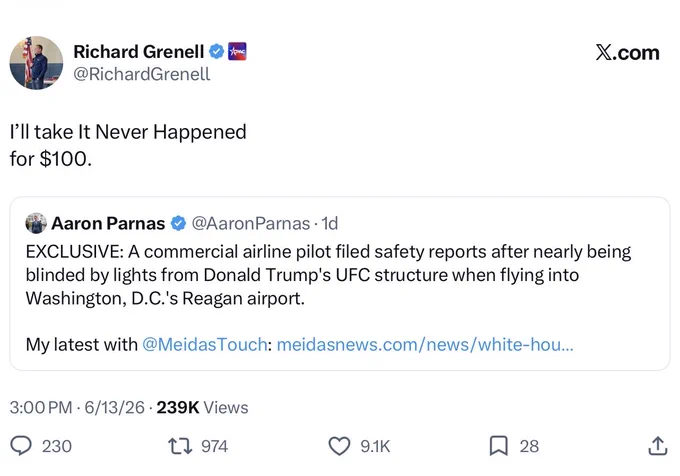Click the repost arrows icon
Image resolution: width=680 pixels, height=476 pixels.
tap(180, 446)
